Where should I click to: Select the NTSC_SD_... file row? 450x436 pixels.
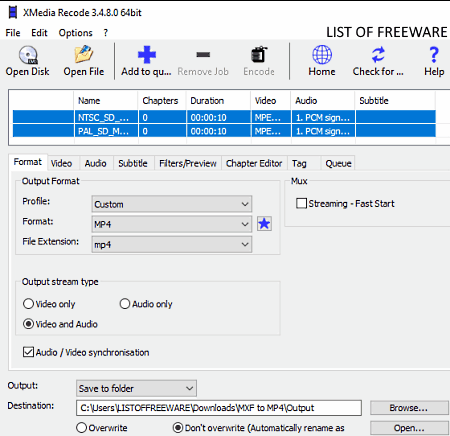click(224, 117)
